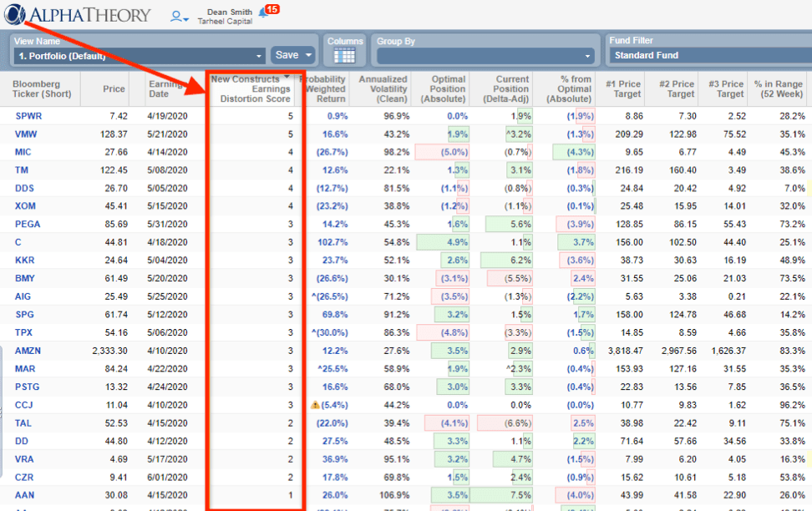Open the Group By dropdown

click(485, 56)
